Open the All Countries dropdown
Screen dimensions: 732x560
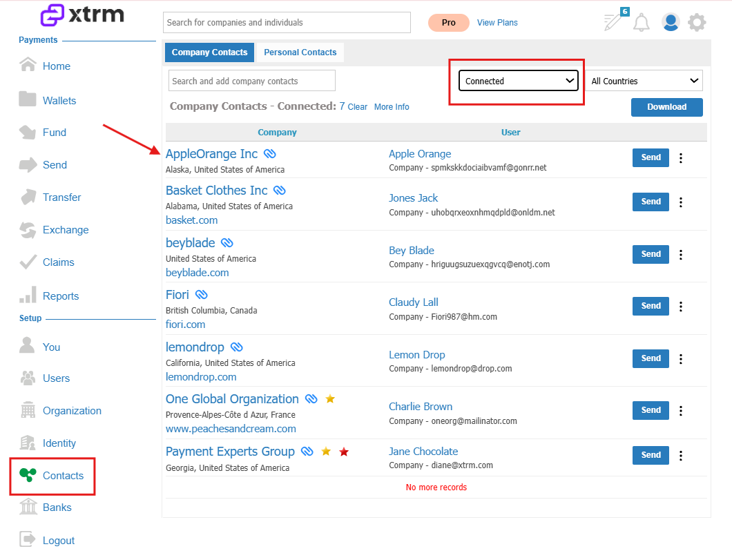(644, 81)
